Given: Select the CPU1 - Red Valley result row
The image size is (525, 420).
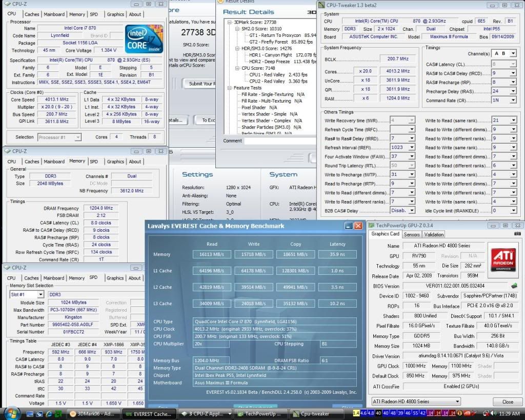Looking at the screenshot, I should click(278, 75).
